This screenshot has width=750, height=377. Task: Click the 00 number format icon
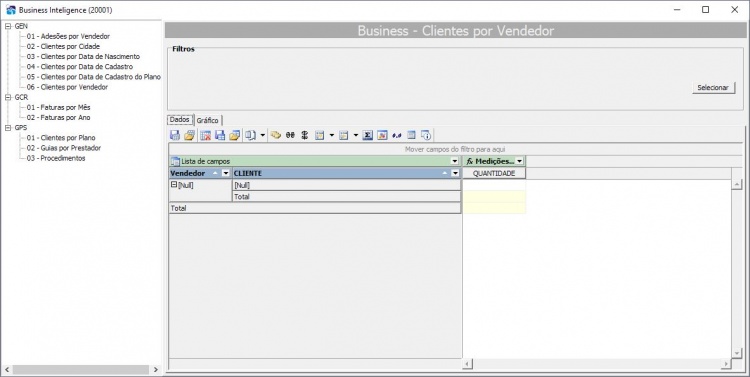290,135
